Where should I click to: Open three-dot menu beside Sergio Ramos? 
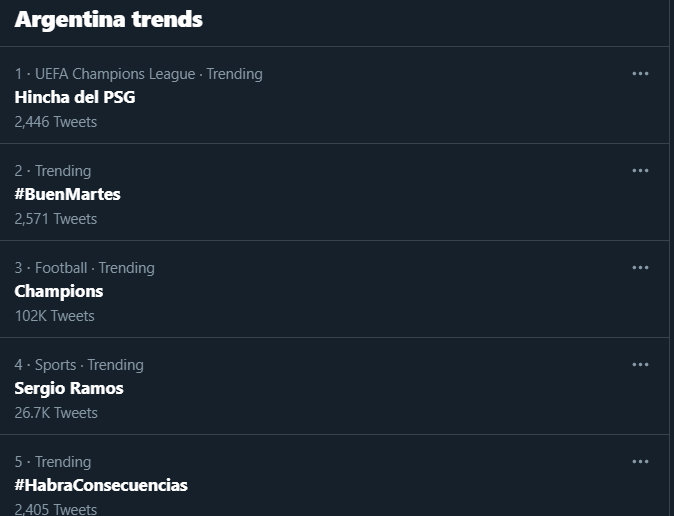pos(640,365)
